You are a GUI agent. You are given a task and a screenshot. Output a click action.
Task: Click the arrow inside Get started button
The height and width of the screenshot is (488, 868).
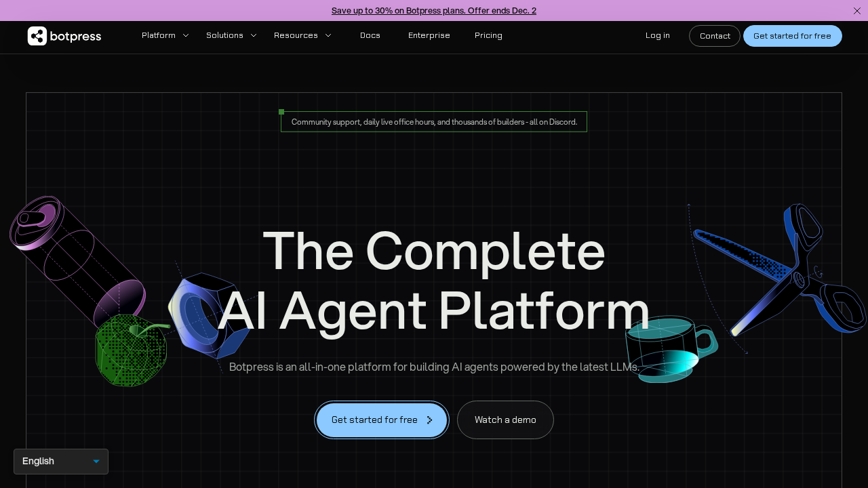[x=429, y=420]
